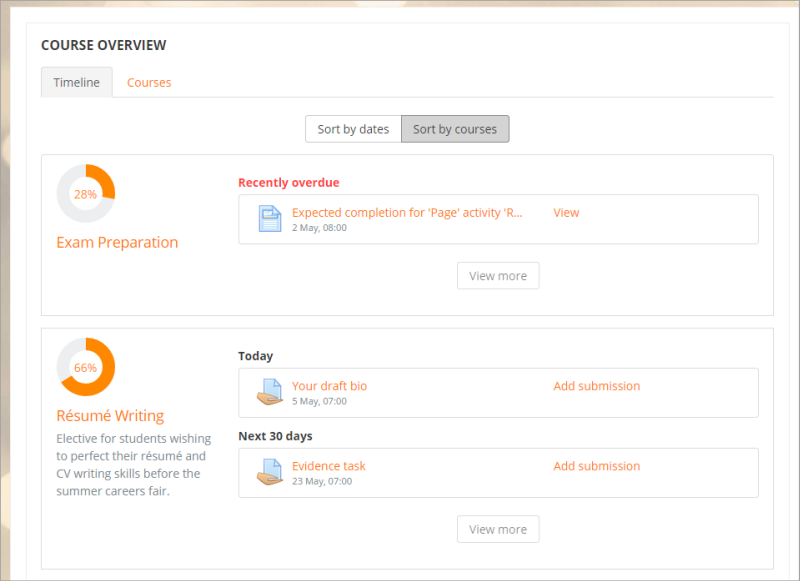The width and height of the screenshot is (800, 581).
Task: Click the assignment icon beside Your draft bio
Action: click(x=270, y=392)
